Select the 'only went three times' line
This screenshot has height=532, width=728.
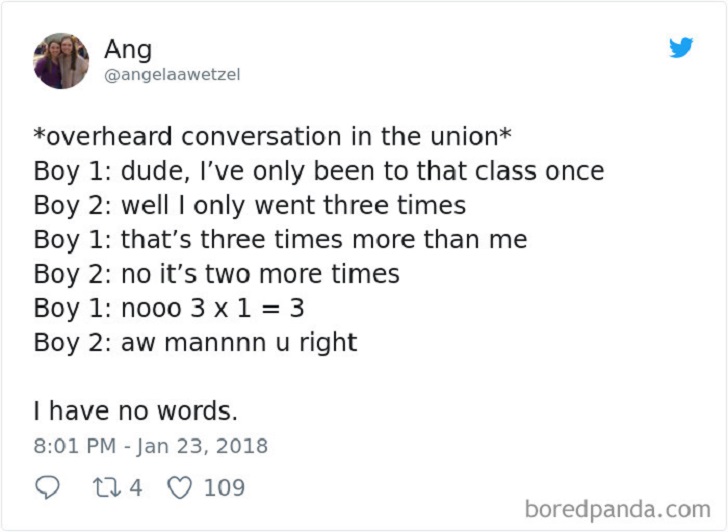pyautogui.click(x=250, y=206)
